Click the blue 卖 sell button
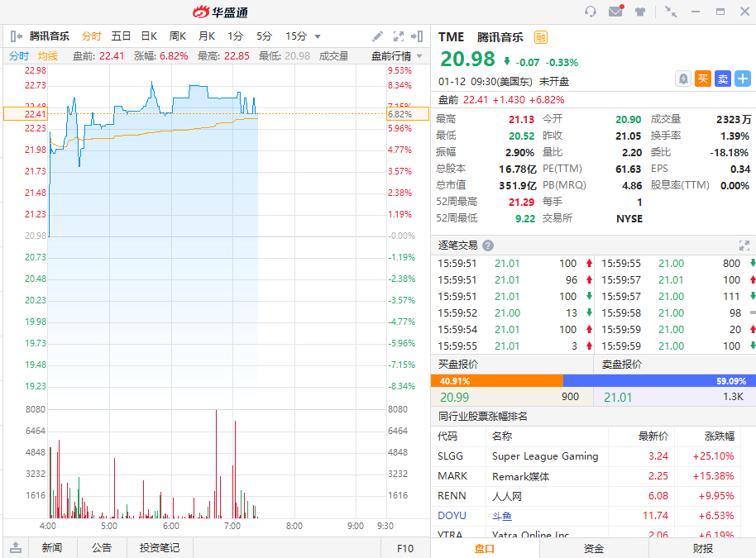This screenshot has width=756, height=558. [x=723, y=79]
